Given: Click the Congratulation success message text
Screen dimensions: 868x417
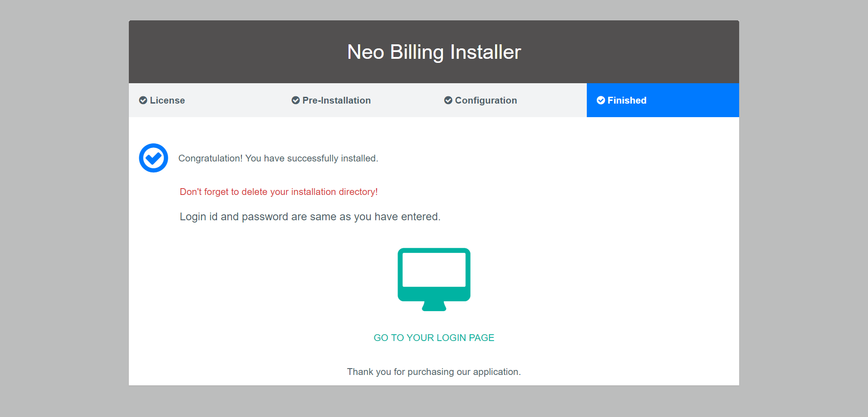Looking at the screenshot, I should (278, 158).
